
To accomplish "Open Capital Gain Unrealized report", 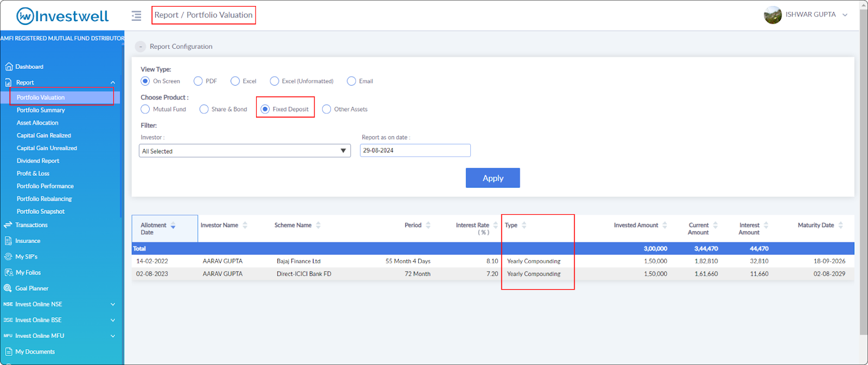I will pyautogui.click(x=47, y=148).
